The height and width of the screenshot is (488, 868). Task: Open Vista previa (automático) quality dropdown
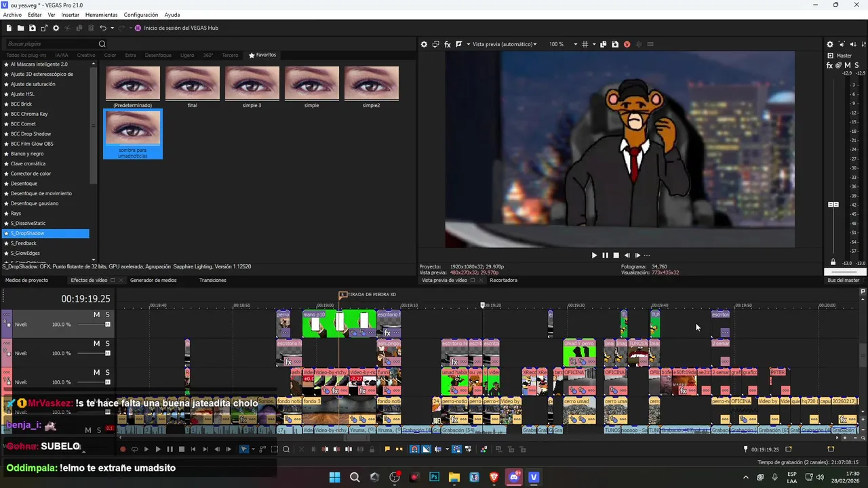pyautogui.click(x=505, y=44)
